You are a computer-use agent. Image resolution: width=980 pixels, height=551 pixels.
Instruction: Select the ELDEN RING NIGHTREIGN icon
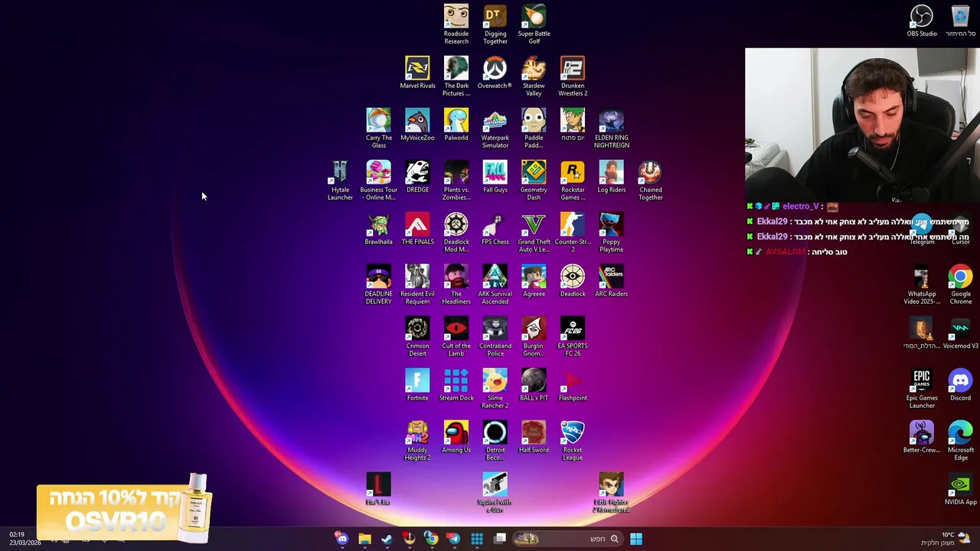[612, 129]
